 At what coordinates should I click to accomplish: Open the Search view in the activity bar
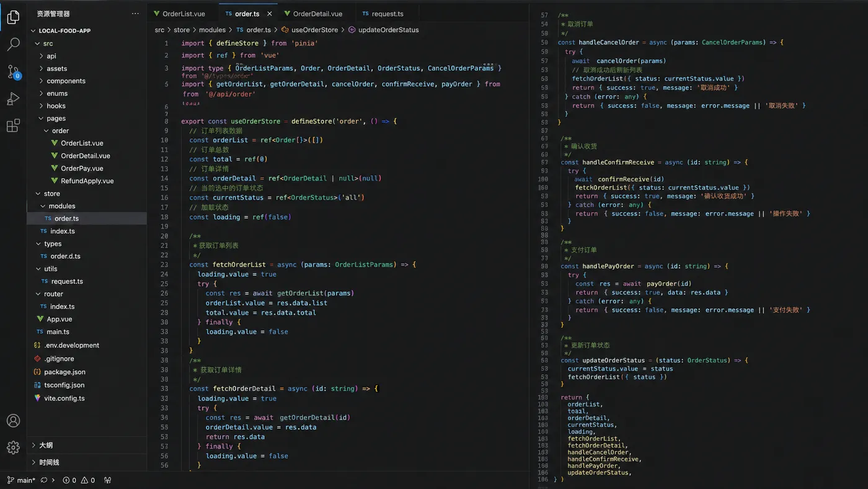click(13, 45)
